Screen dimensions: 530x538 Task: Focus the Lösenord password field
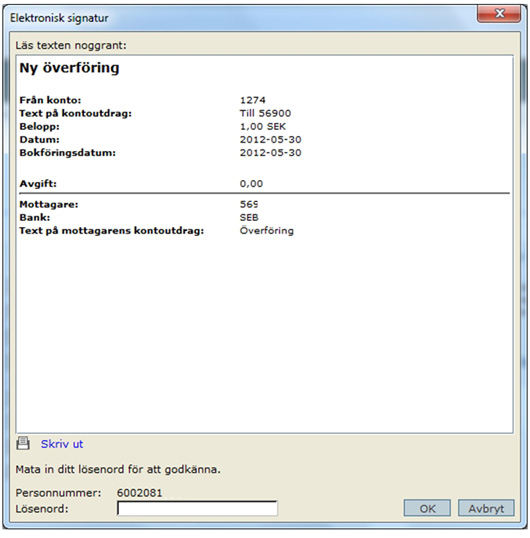(x=197, y=508)
